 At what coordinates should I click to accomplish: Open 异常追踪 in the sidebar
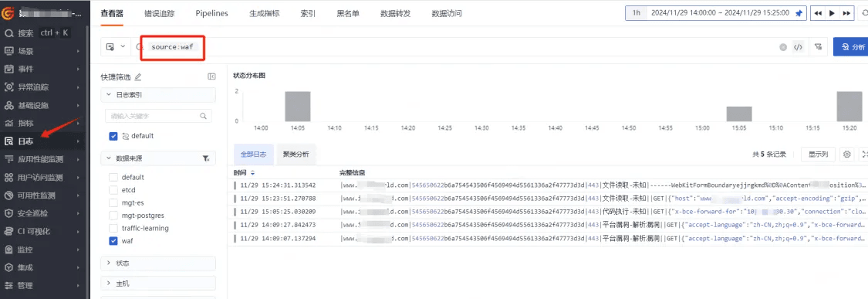[x=33, y=87]
